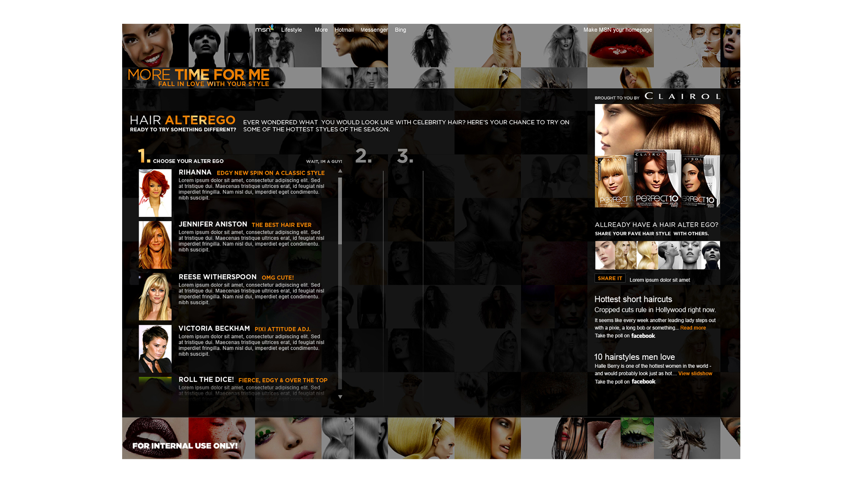
Task: Open the View slideshow link
Action: click(695, 373)
